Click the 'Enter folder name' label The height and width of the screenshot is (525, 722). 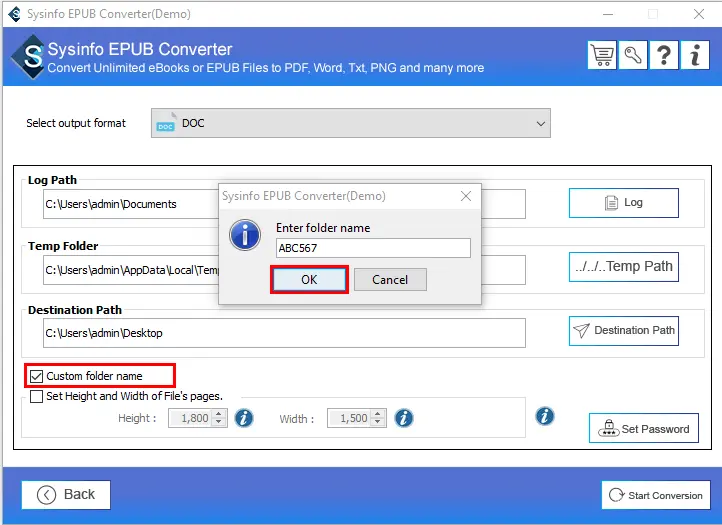[x=323, y=228]
